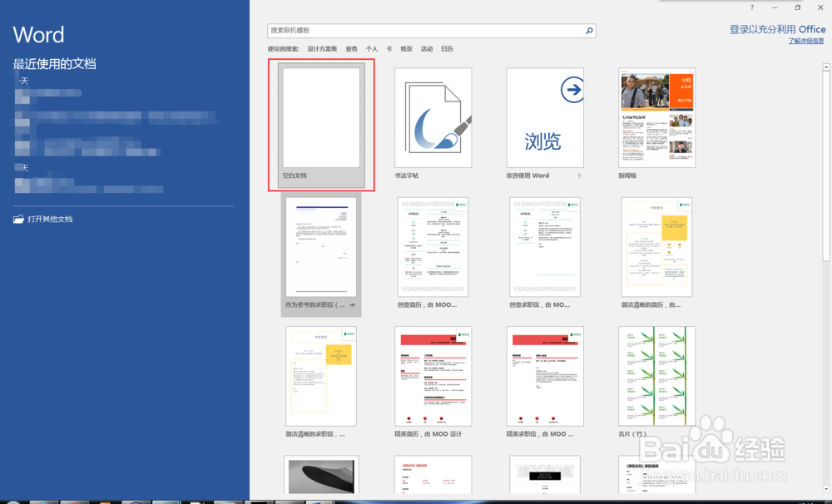Click the folder icon beside 打开其他文档
Viewport: 832px width, 504px height.
(x=18, y=219)
